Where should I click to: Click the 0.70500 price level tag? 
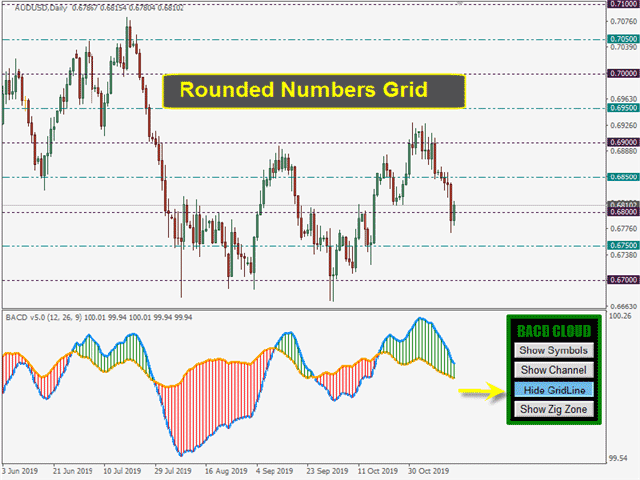pos(623,39)
